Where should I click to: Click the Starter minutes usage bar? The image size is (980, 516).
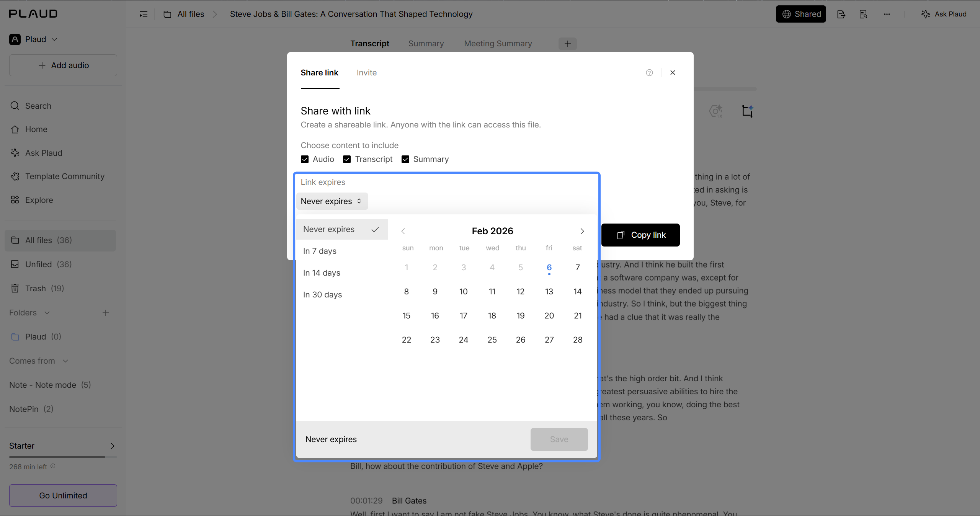63,457
